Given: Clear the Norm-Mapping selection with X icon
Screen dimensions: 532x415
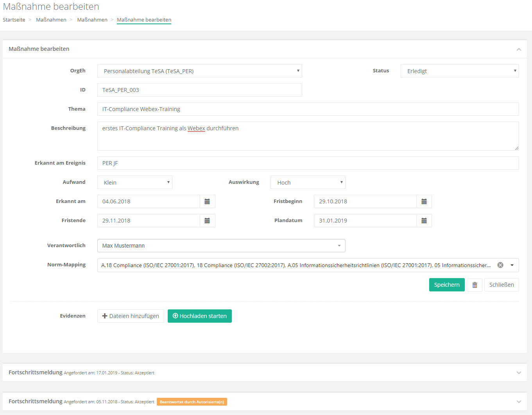Looking at the screenshot, I should 500,265.
